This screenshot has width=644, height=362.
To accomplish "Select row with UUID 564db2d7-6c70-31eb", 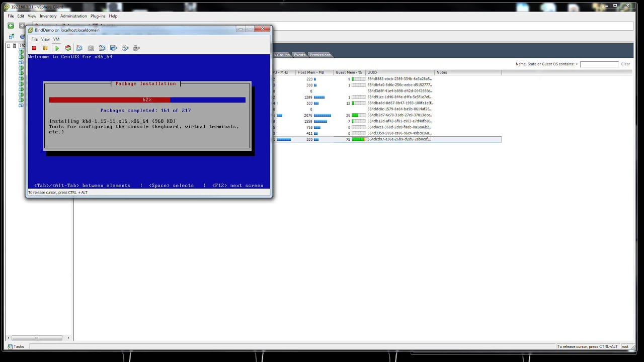I will [399, 115].
